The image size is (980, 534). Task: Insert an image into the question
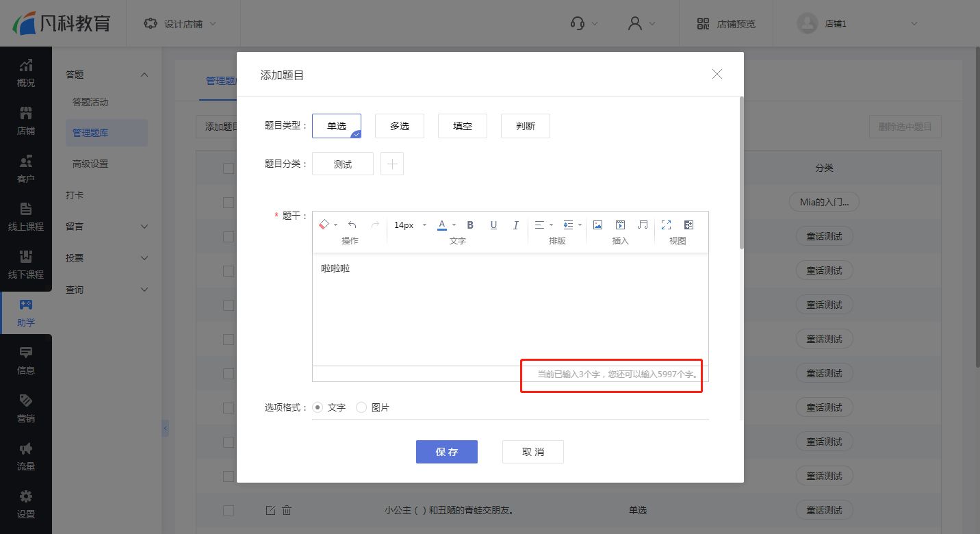pyautogui.click(x=597, y=225)
